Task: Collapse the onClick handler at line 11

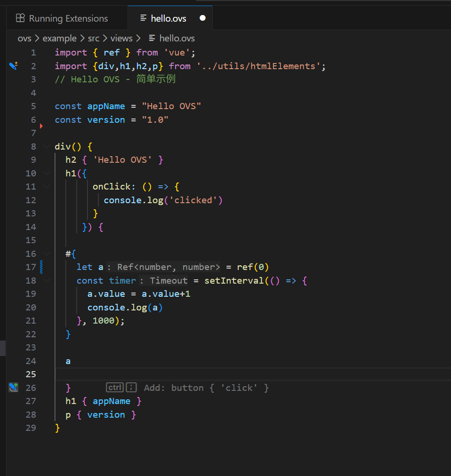Action: pos(47,187)
